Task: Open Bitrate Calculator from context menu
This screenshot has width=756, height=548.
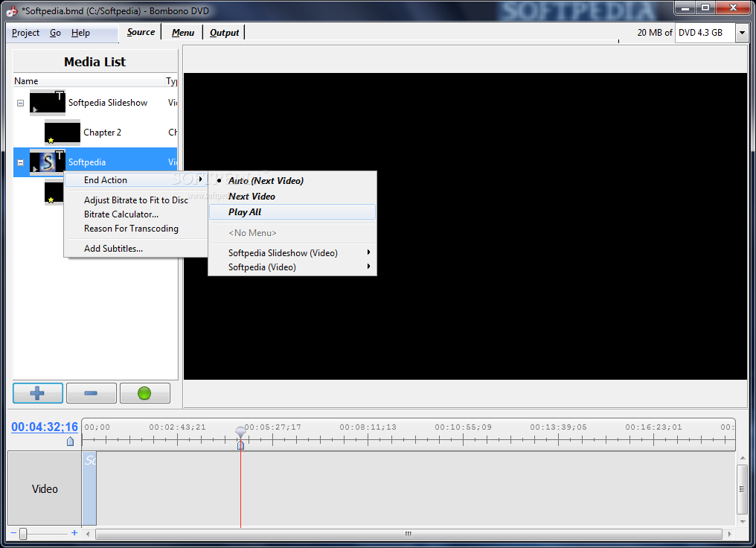Action: (136, 214)
